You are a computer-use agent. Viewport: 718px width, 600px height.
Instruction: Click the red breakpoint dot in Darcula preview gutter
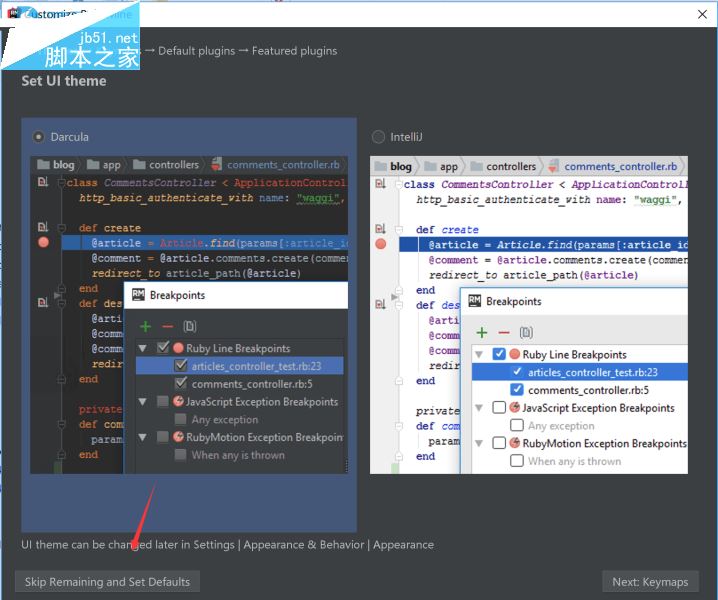(x=44, y=242)
